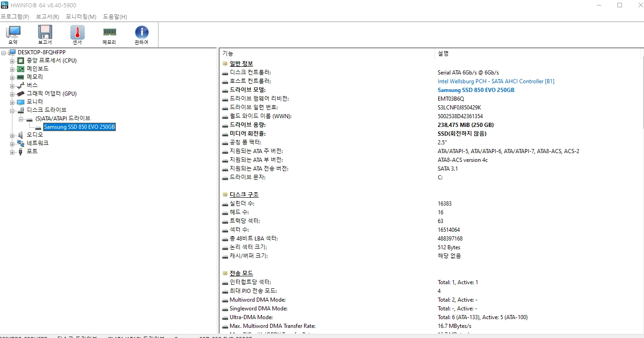Click the 그래픽 어댑터 (GPU) card icon

pyautogui.click(x=21, y=93)
